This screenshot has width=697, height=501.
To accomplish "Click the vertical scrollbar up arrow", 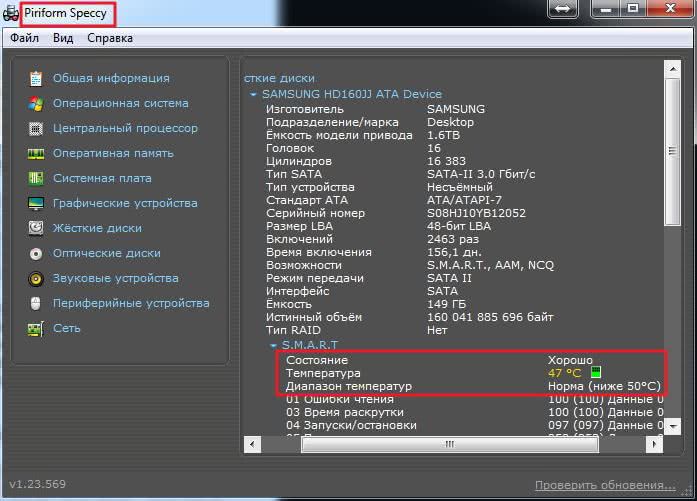I will pyautogui.click(x=673, y=69).
